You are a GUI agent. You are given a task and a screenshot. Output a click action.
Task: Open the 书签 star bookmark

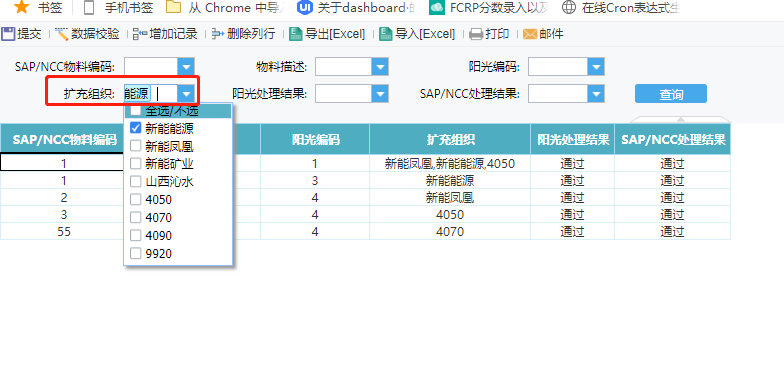coord(38,8)
